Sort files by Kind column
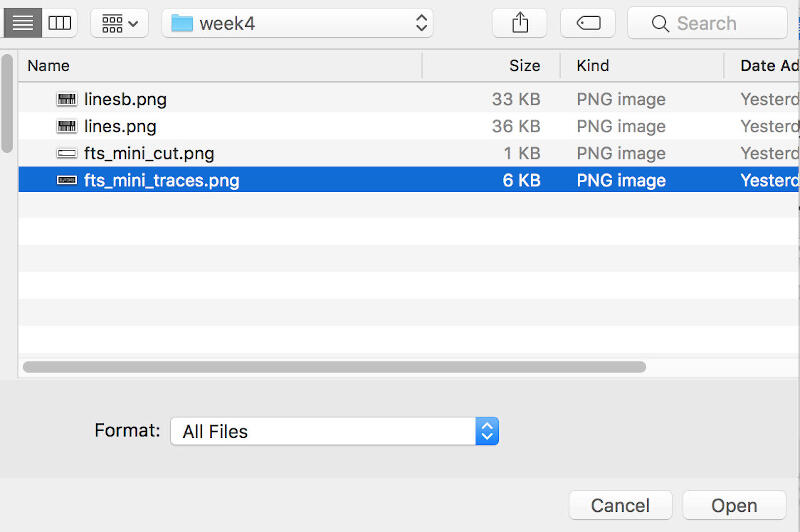 click(x=593, y=66)
